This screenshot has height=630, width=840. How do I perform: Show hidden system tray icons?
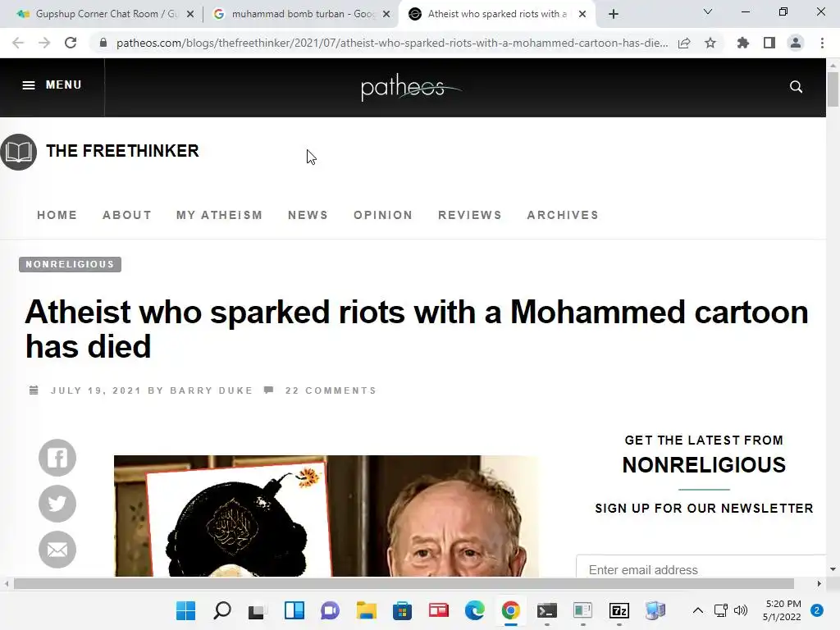[697, 610]
